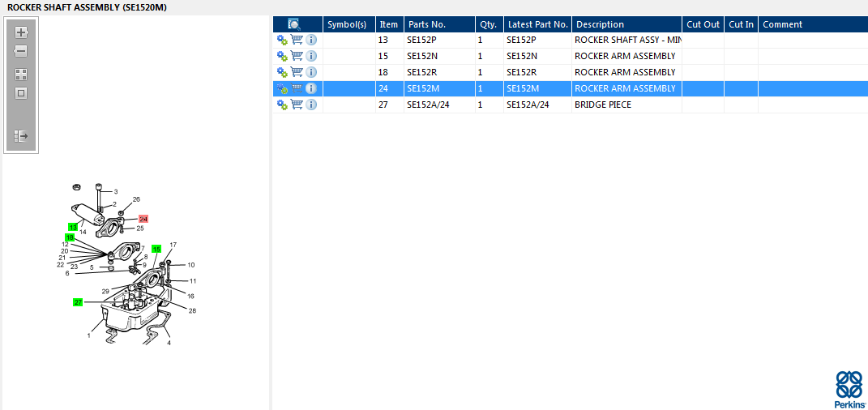Add SE152R to cart
This screenshot has width=868, height=410.
pyautogui.click(x=297, y=72)
